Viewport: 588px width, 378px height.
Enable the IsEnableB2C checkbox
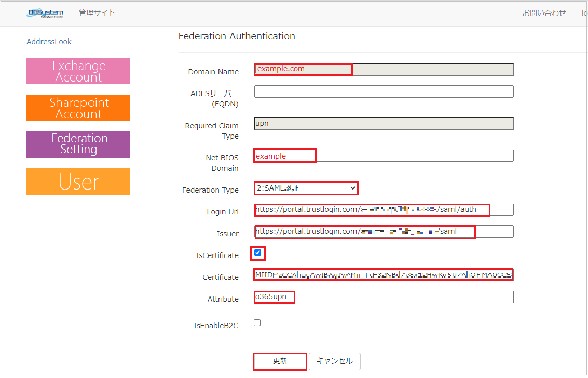pyautogui.click(x=257, y=322)
